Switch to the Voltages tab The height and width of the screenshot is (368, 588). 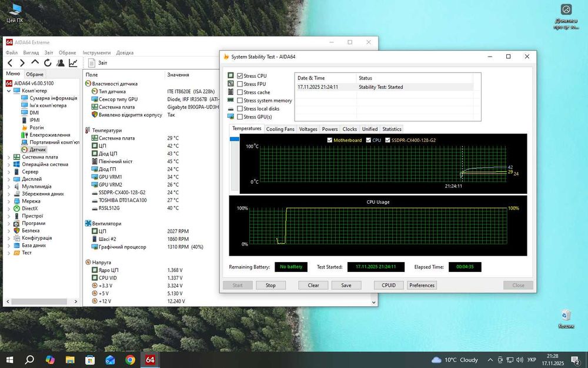coord(308,129)
